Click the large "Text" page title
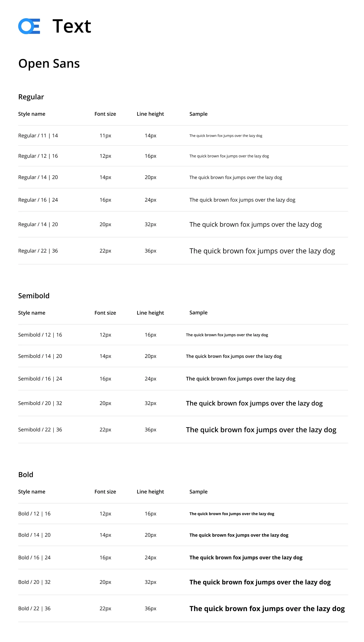 [72, 26]
